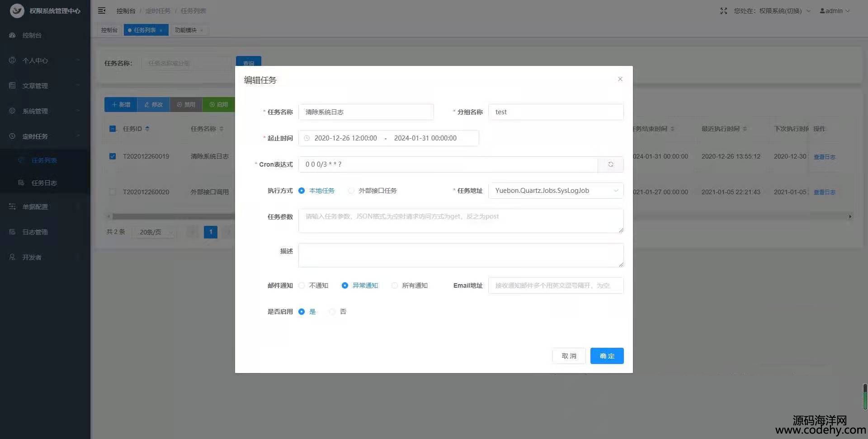The height and width of the screenshot is (439, 868).
Task: Switch to the 功能模块 tab
Action: [186, 30]
